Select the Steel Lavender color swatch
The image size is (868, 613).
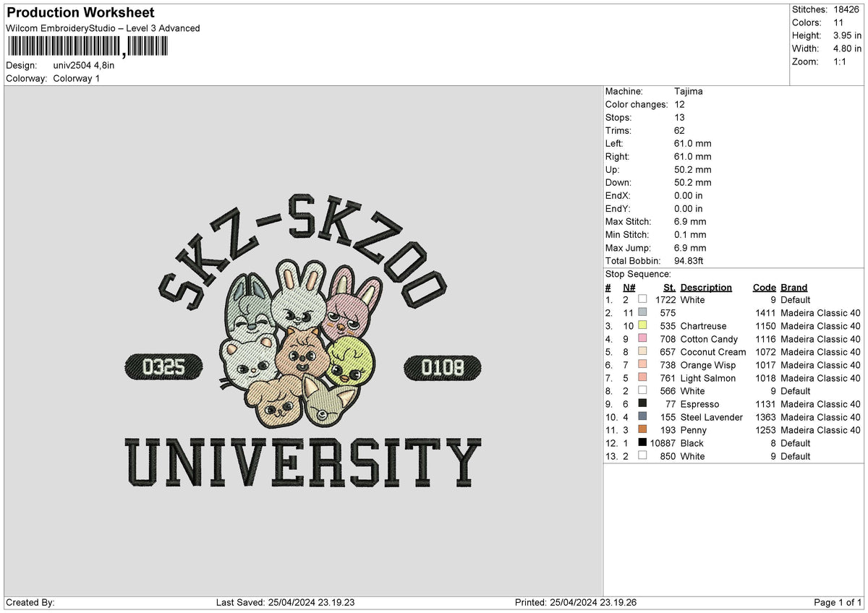pos(642,416)
